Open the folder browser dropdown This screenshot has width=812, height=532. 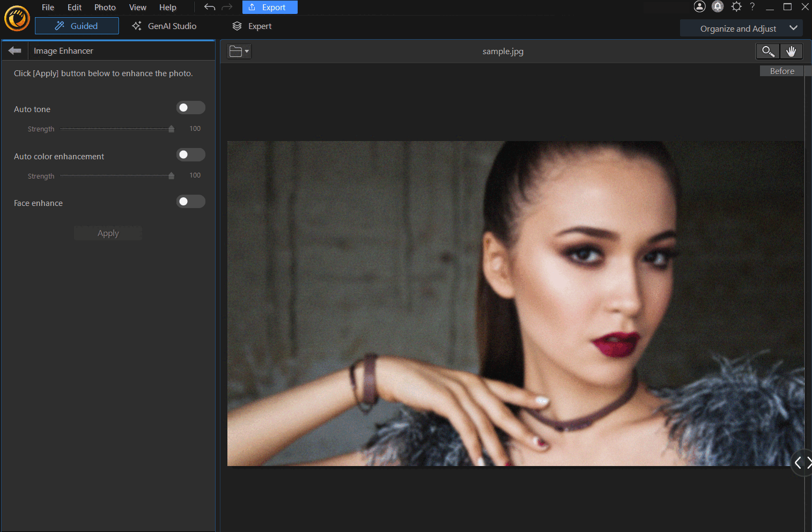pos(238,51)
